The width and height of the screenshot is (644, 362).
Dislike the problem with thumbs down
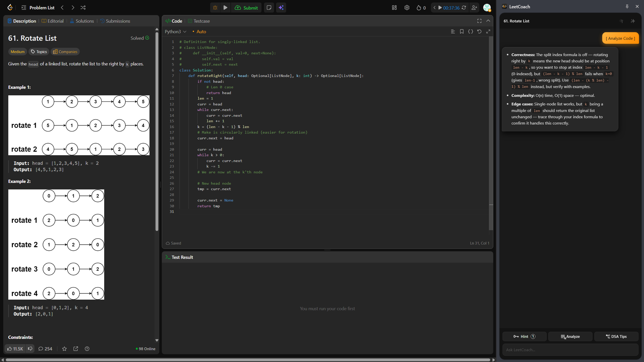30,349
